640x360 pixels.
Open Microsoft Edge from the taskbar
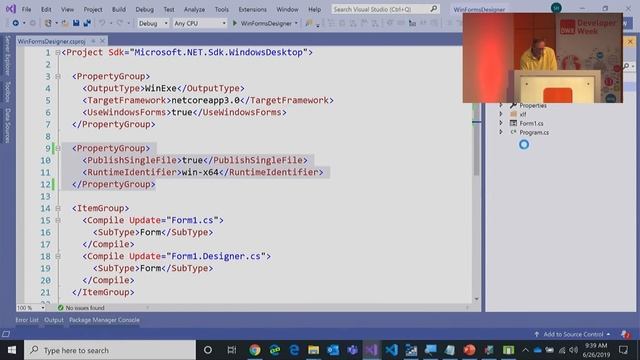[294, 350]
